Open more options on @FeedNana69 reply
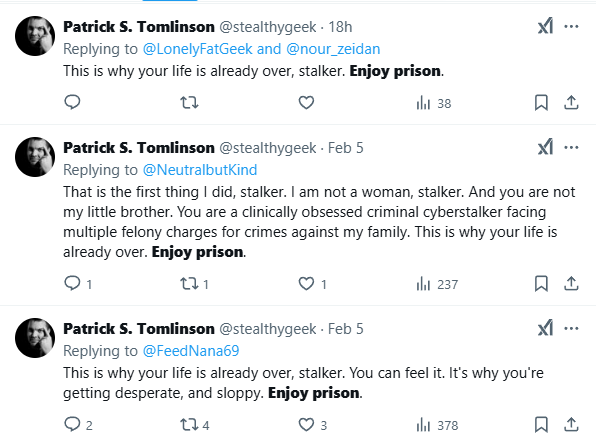 [x=571, y=328]
